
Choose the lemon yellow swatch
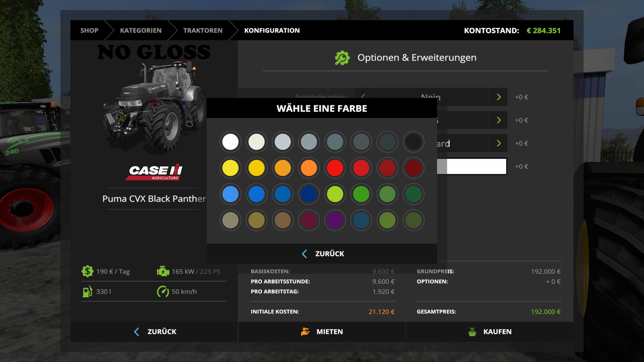(x=230, y=168)
